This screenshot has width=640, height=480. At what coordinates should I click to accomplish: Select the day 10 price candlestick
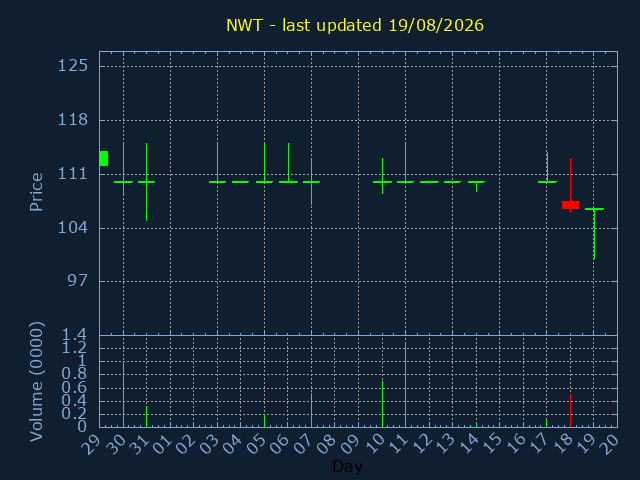pos(382,176)
